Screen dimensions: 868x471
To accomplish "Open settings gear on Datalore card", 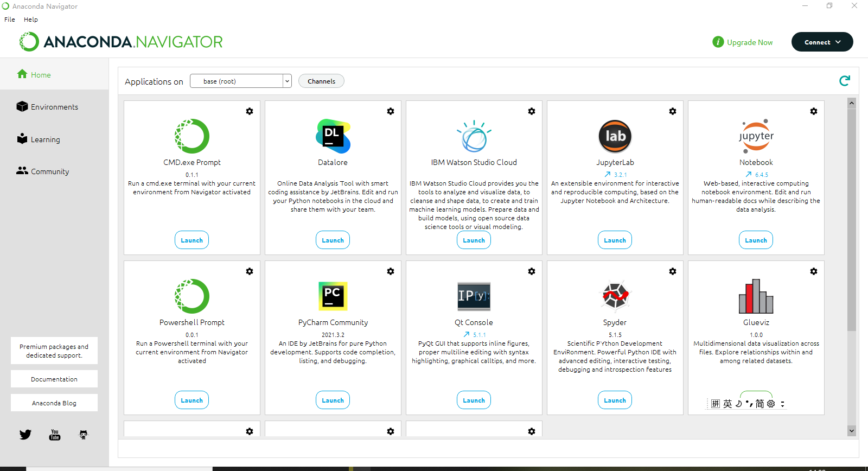I will tap(391, 111).
